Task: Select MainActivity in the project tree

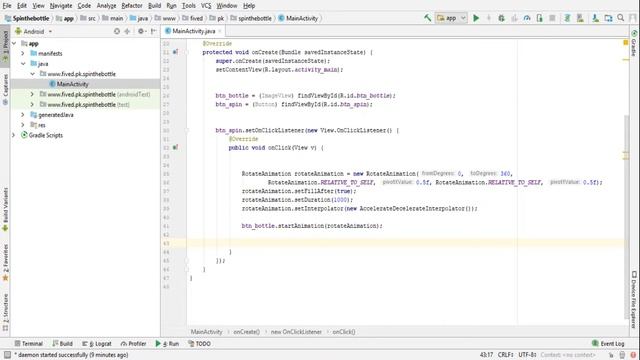Action: pyautogui.click(x=73, y=84)
